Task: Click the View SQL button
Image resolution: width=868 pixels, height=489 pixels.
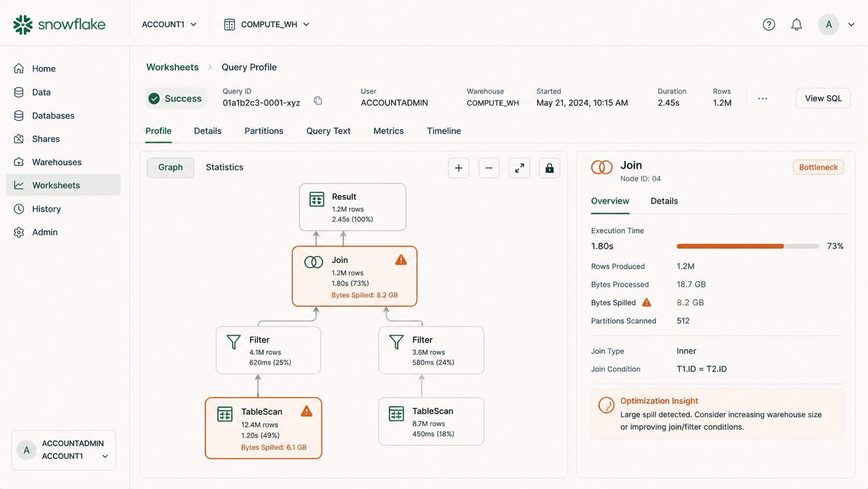Action: (823, 98)
